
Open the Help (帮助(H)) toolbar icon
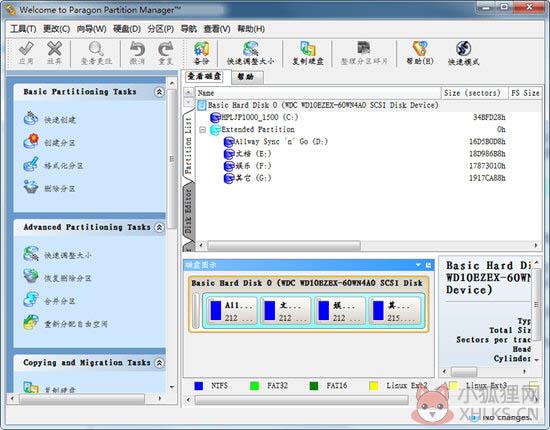pos(420,48)
